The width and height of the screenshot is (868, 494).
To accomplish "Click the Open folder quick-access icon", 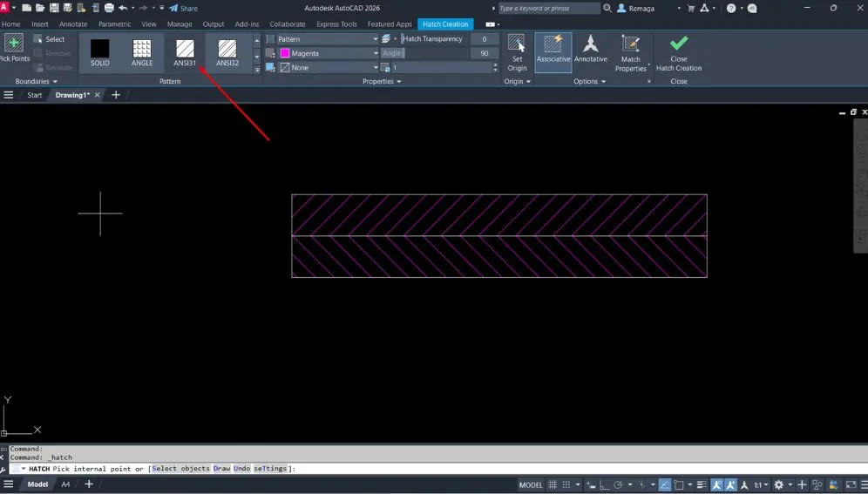I will click(x=40, y=8).
